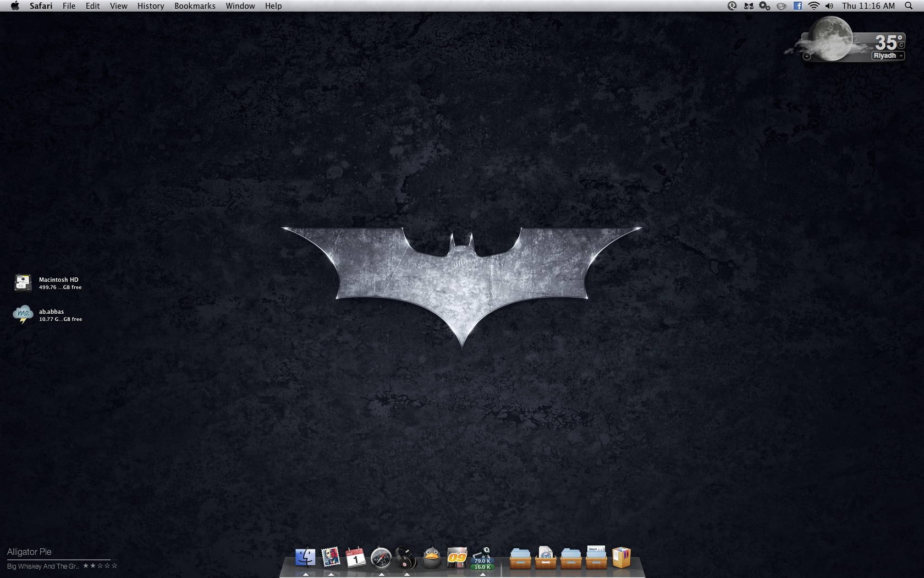Click the Q status icon in menu bar
This screenshot has width=924, height=578.
(x=732, y=6)
